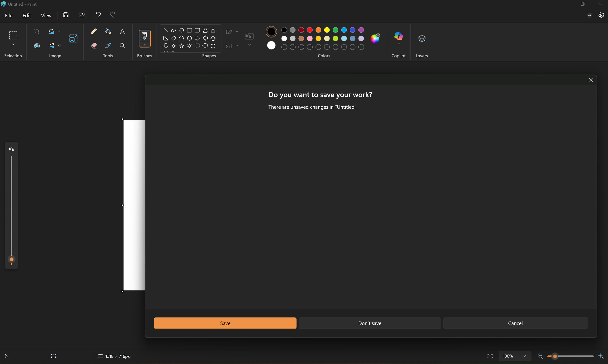608x364 pixels.
Task: Open the View menu
Action: [x=46, y=15]
